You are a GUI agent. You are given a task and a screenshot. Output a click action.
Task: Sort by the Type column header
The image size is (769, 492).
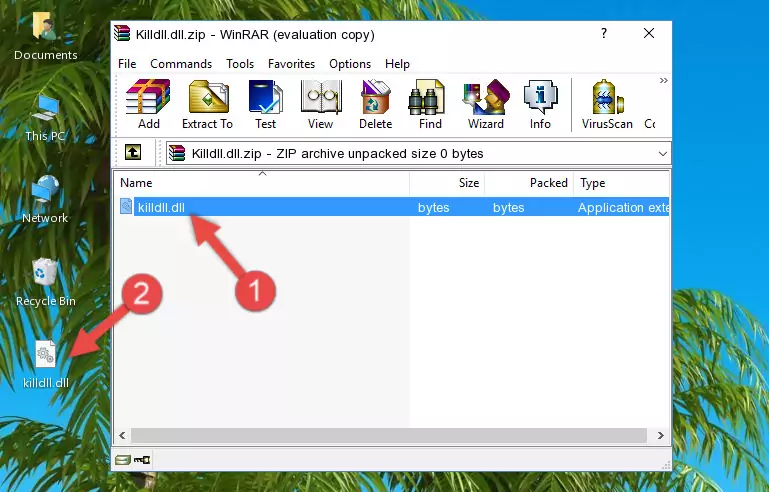pos(621,183)
